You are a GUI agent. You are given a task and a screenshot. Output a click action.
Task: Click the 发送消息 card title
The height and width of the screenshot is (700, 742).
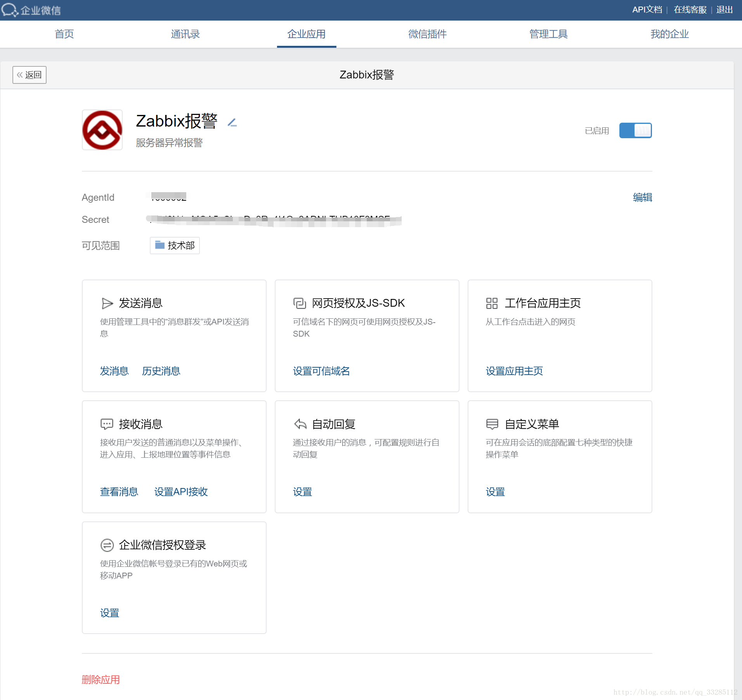coord(140,303)
